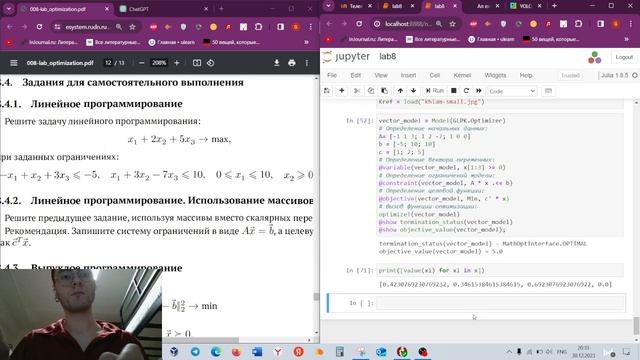Copy the selected Jupyter cell
The image size is (640, 360).
(371, 91)
